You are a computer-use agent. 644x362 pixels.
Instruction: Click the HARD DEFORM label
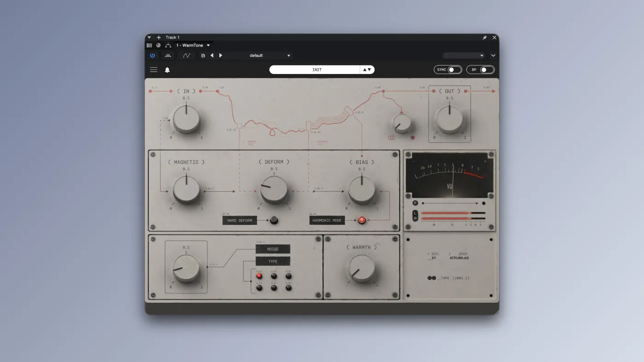pos(240,220)
